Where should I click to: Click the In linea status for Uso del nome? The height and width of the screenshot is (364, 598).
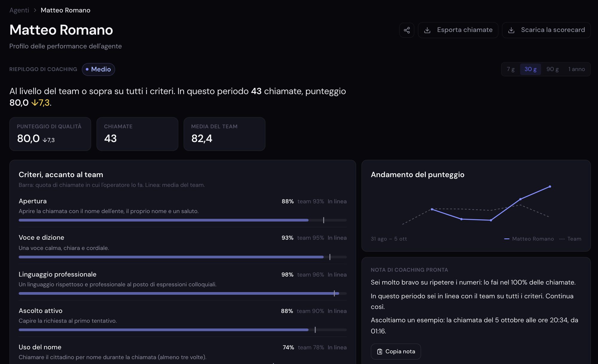(337, 348)
